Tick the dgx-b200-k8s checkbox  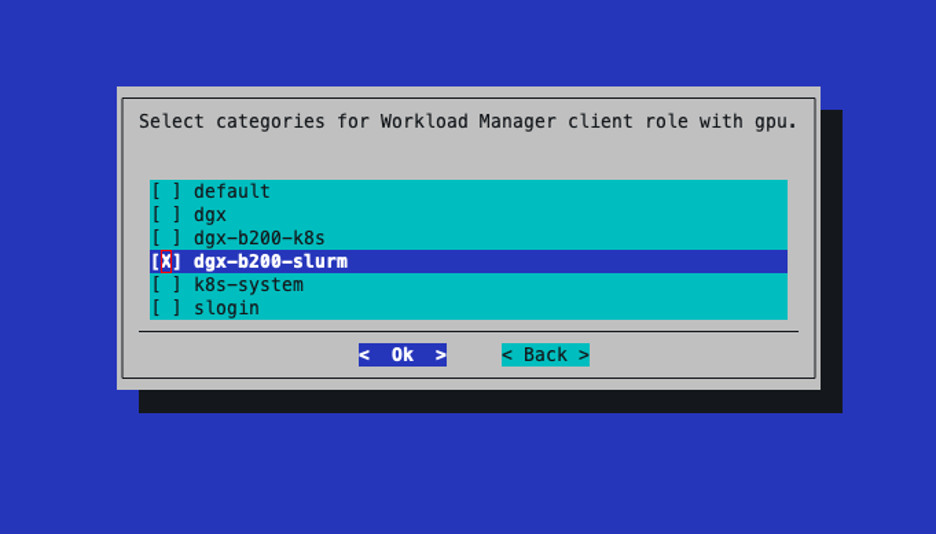[166, 238]
